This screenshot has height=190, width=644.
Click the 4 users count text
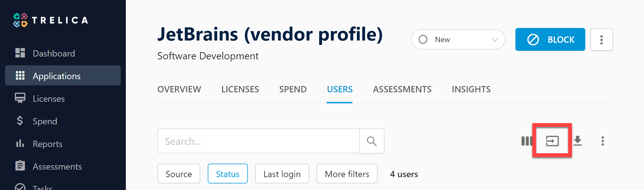click(x=404, y=174)
